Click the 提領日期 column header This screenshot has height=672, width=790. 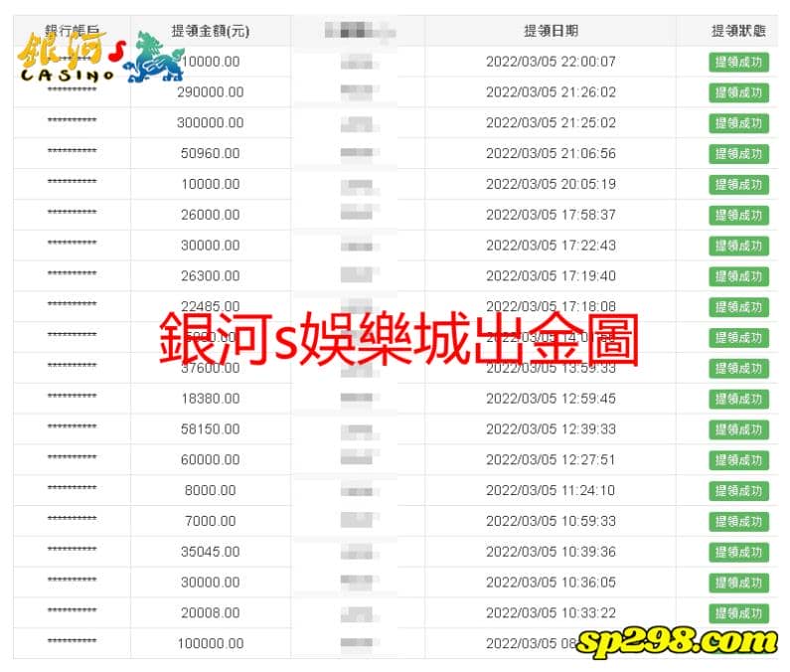[551, 31]
